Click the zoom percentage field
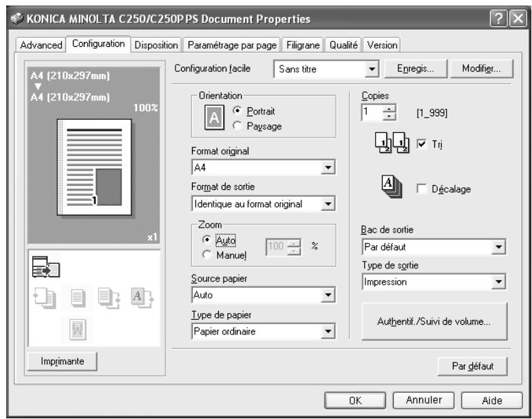This screenshot has width=532, height=419. tap(277, 246)
